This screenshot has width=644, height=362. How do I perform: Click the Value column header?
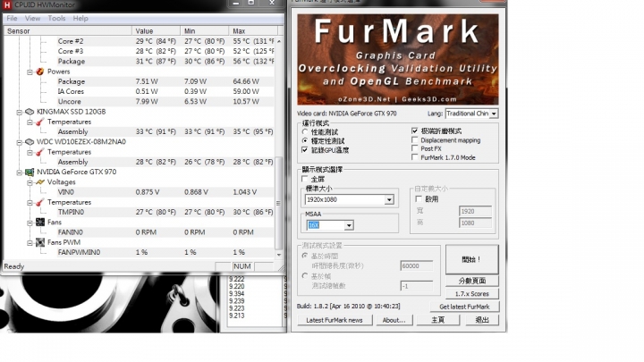point(156,30)
